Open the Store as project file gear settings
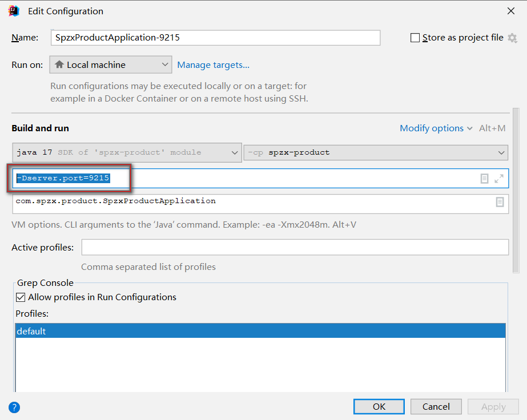Screen dimensions: 527x420 point(512,38)
